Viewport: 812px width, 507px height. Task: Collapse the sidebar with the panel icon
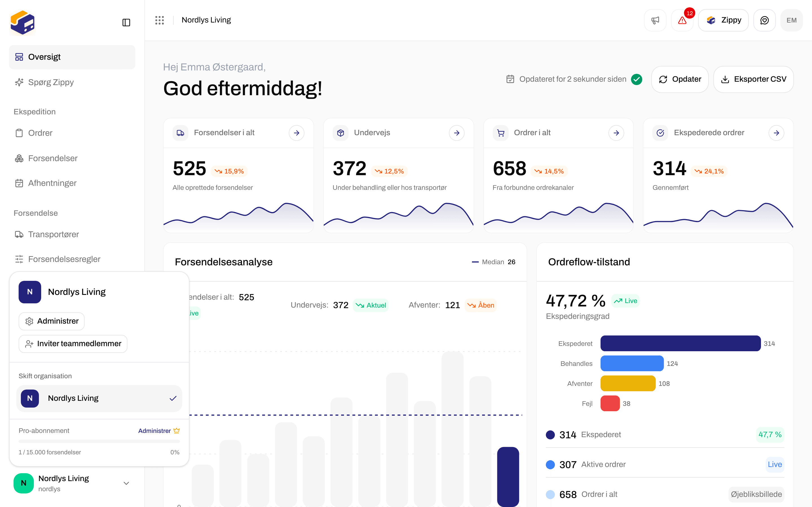[x=126, y=23]
